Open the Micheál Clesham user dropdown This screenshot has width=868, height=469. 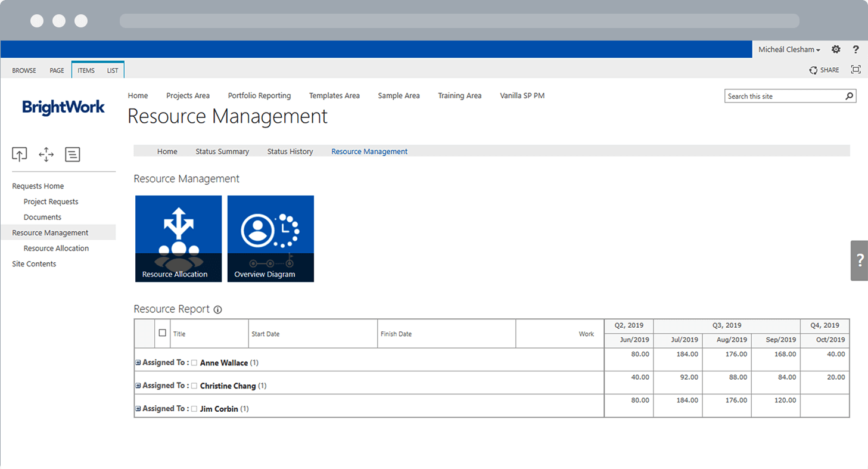coord(789,49)
